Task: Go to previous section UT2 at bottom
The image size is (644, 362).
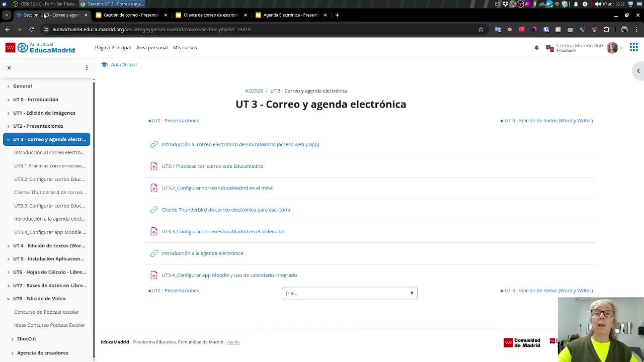Action: (173, 291)
